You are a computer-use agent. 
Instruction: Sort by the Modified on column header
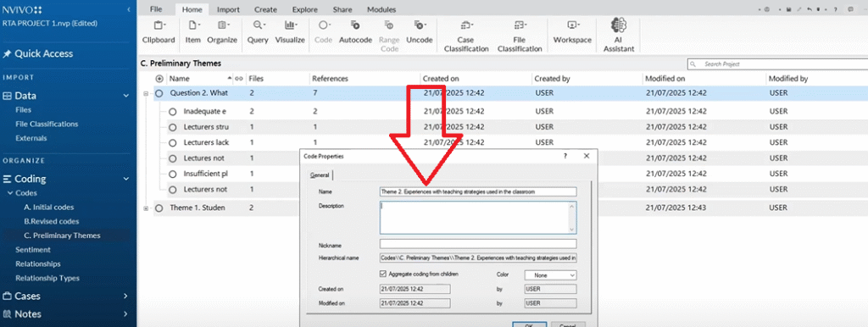665,79
